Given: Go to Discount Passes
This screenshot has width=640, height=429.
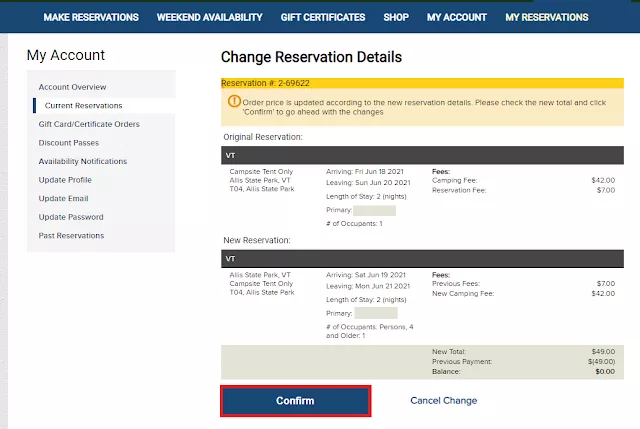Looking at the screenshot, I should click(69, 143).
